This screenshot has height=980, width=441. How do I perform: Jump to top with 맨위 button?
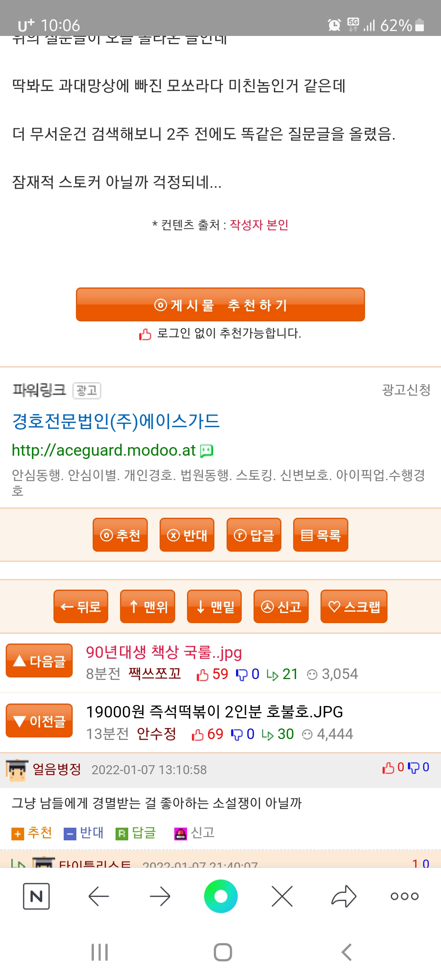pos(147,607)
